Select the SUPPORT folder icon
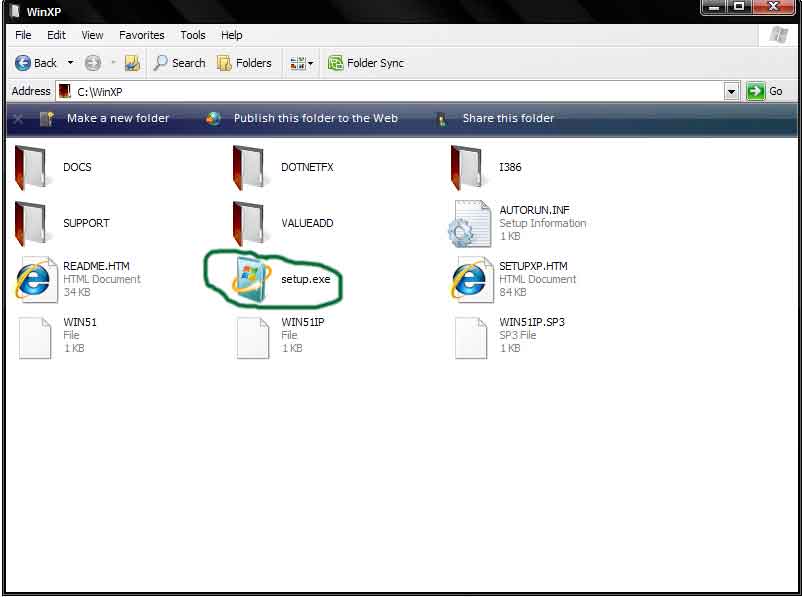 pos(31,224)
